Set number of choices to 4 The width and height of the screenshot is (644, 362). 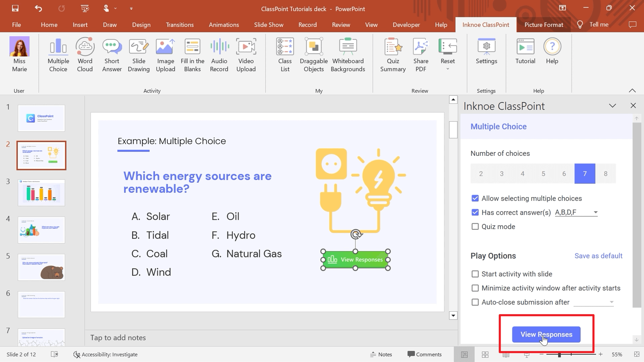point(522,174)
